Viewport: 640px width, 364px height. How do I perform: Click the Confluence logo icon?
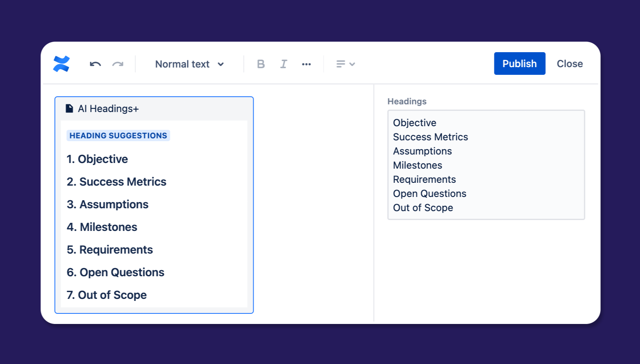(61, 64)
